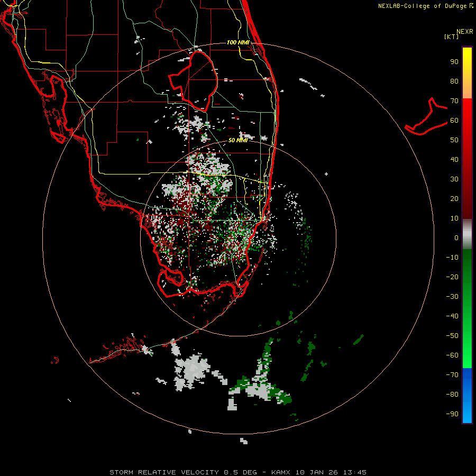Click the 10 value on the velocity scale
476x476 pixels.
454,218
